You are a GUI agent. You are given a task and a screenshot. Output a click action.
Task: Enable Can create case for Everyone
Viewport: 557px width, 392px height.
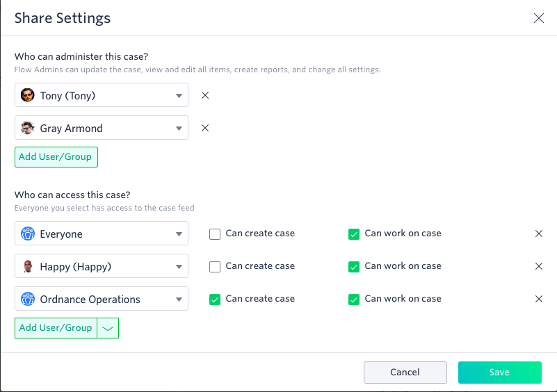click(x=215, y=234)
